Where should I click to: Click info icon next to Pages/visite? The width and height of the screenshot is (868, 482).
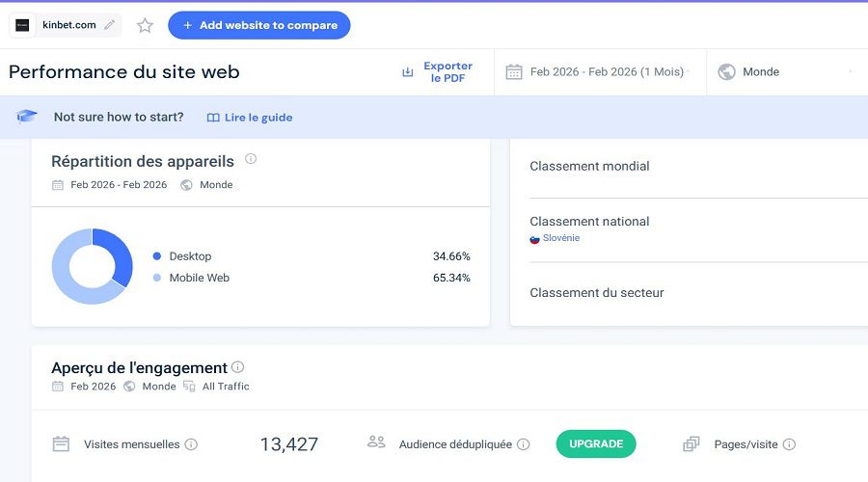pos(789,444)
